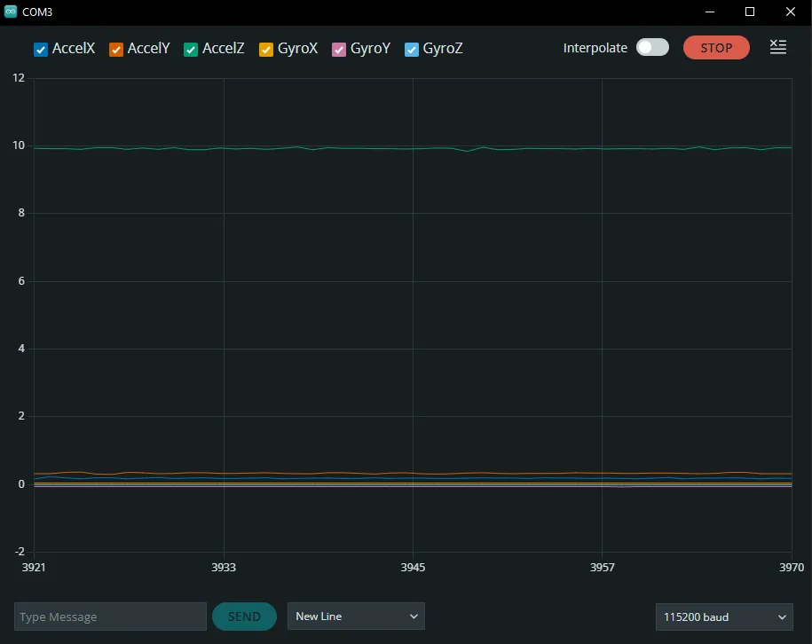Viewport: 812px width, 644px height.
Task: Enable the Interpolate switch
Action: tap(652, 48)
